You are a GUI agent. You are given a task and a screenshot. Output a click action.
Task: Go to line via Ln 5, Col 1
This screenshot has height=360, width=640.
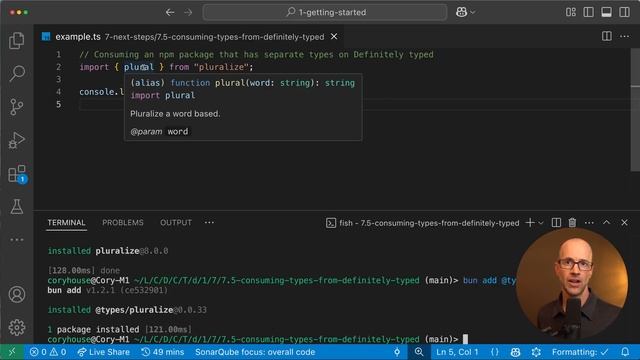coord(457,352)
